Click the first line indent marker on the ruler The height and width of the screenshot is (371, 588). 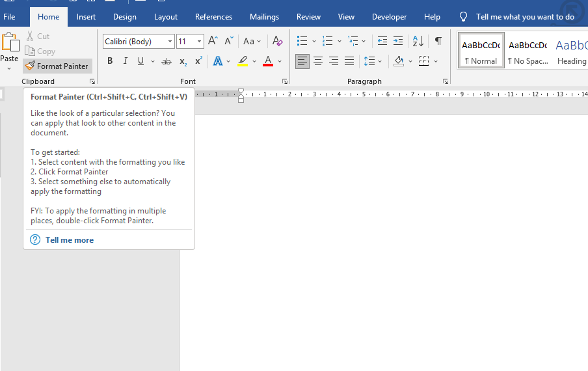241,91
